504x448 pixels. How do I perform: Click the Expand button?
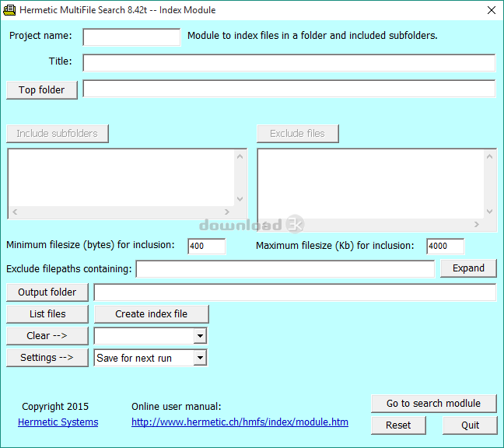[x=468, y=268]
